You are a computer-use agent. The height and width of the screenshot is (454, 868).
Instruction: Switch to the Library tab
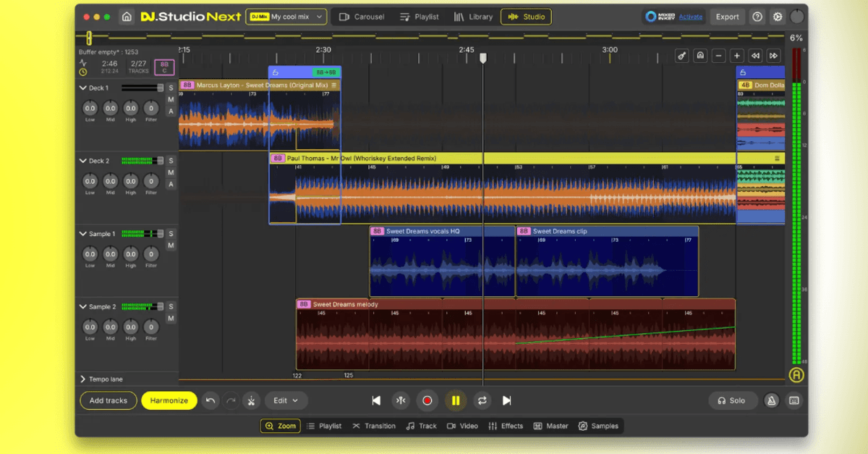(x=473, y=17)
